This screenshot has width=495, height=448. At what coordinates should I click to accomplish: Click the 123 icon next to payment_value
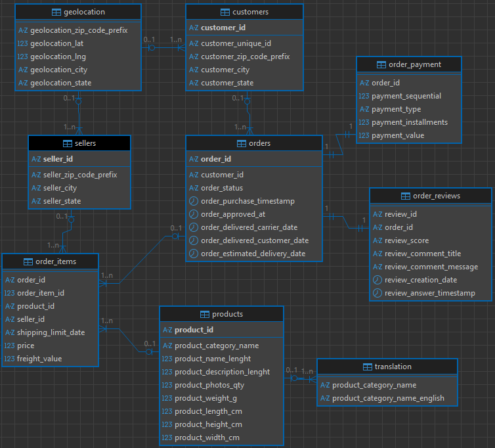[364, 135]
